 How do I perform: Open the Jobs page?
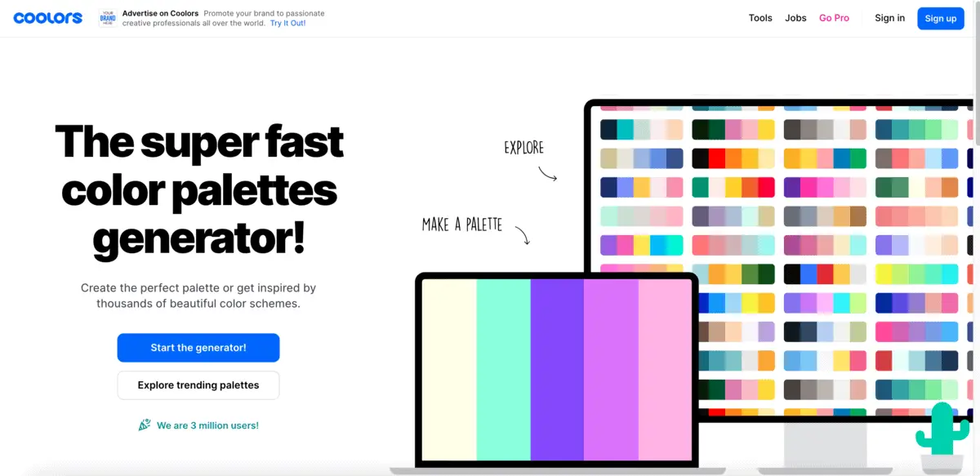point(795,18)
